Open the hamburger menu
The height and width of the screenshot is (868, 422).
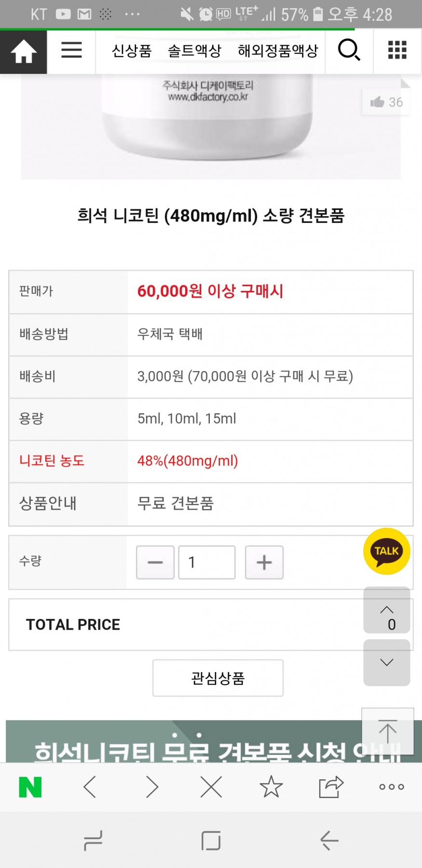pyautogui.click(x=71, y=50)
